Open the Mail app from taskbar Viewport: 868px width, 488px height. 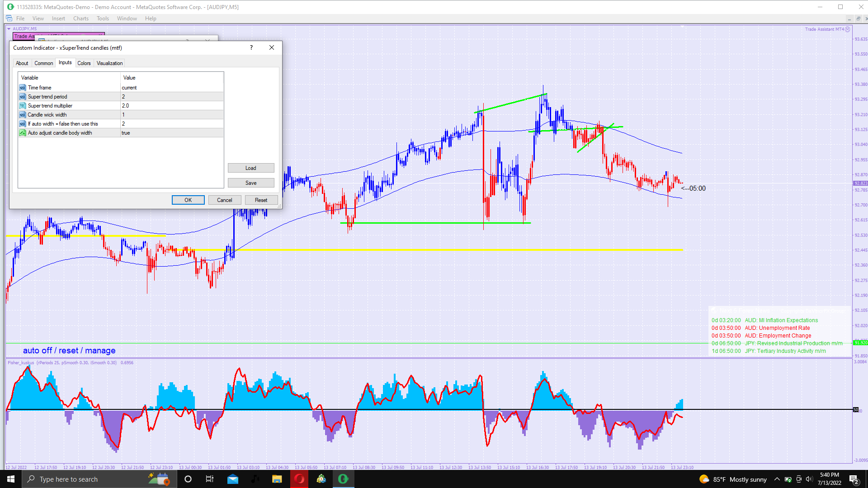tap(233, 479)
